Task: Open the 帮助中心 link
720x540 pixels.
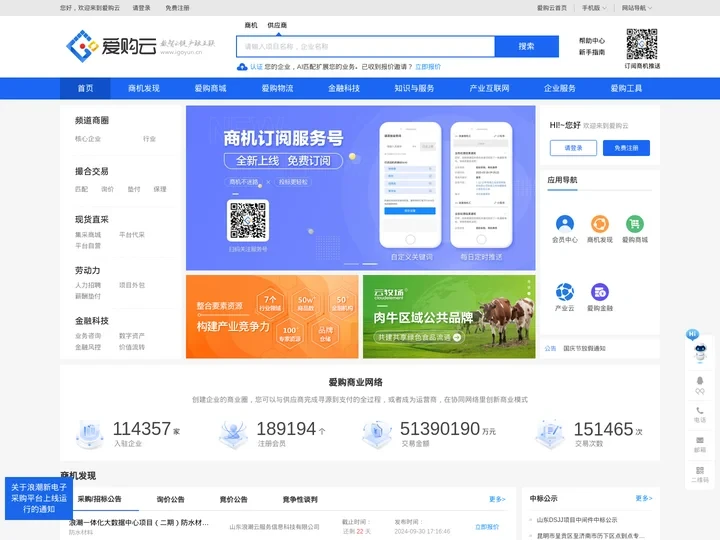Action: (592, 40)
